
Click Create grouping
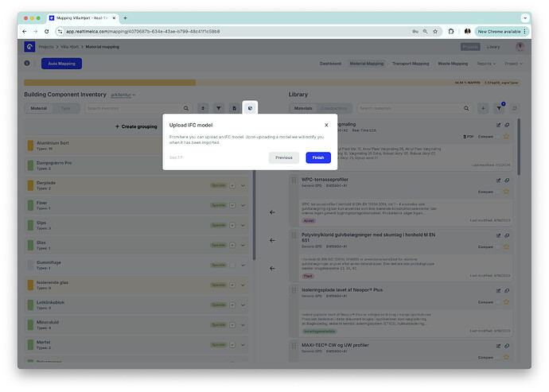tap(136, 126)
